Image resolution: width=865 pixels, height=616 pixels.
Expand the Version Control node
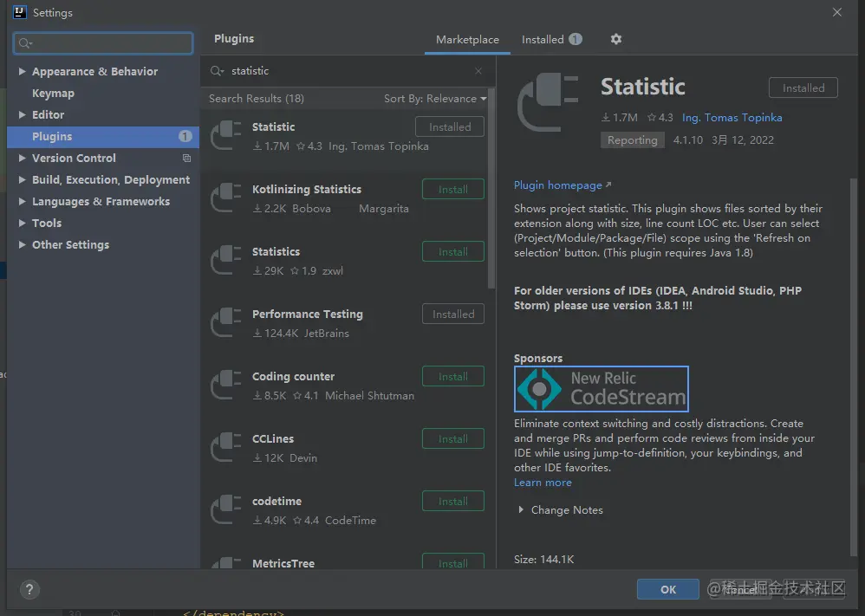click(22, 159)
